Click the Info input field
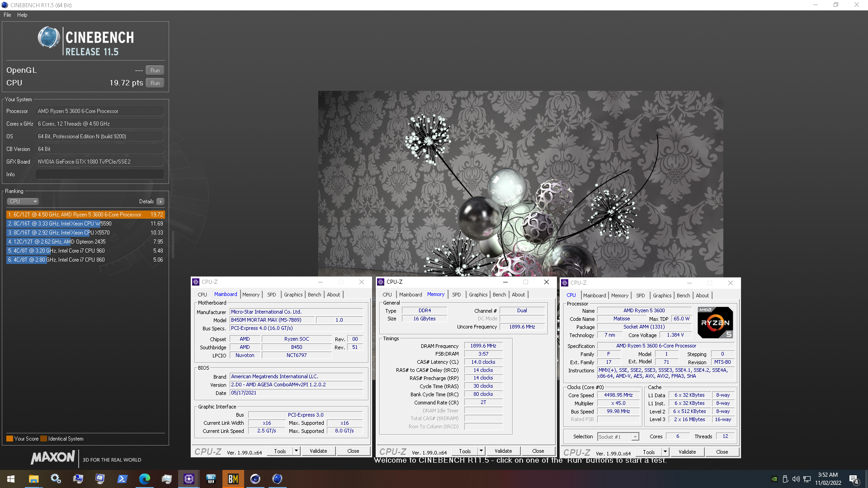The height and width of the screenshot is (488, 868). [x=100, y=174]
